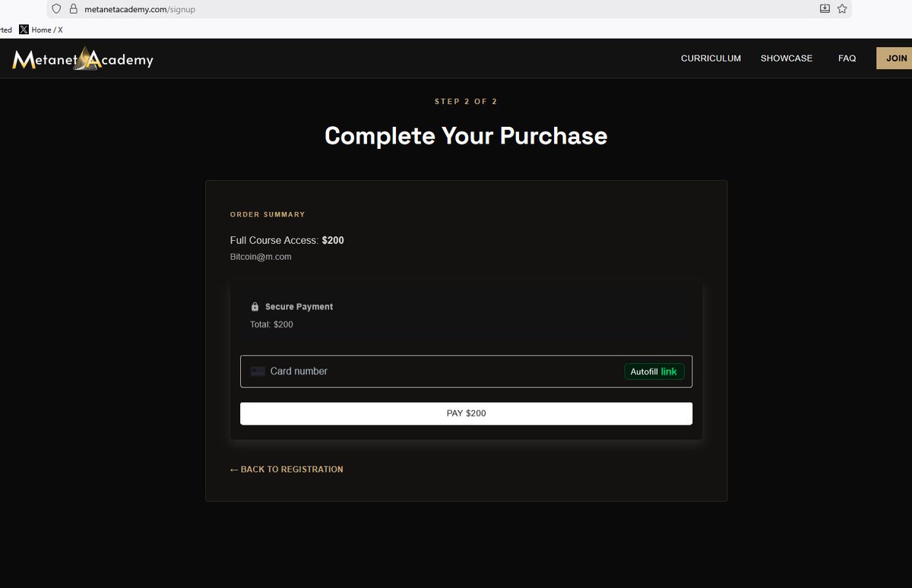This screenshot has width=912, height=588.
Task: Click the padlock site security icon
Action: tap(74, 9)
